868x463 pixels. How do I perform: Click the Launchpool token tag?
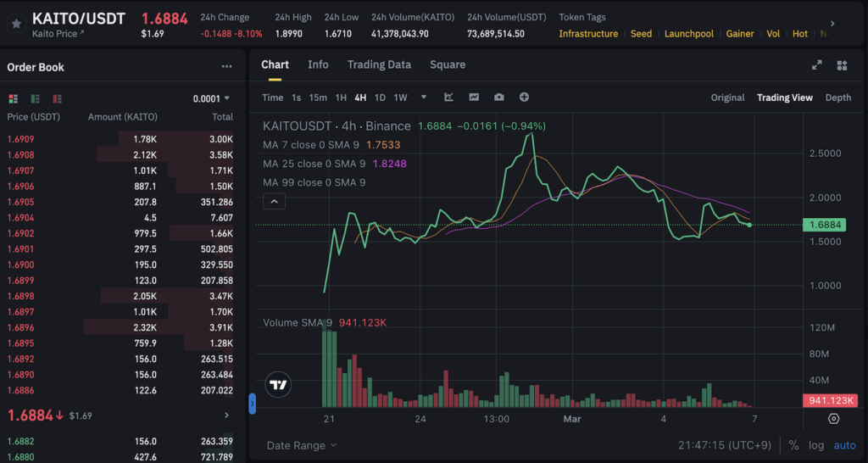coord(688,34)
